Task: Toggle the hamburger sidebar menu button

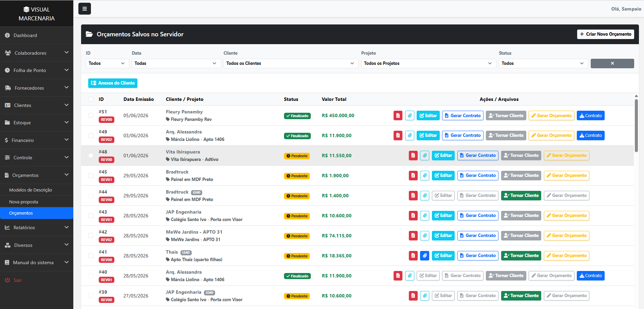Action: (84, 9)
